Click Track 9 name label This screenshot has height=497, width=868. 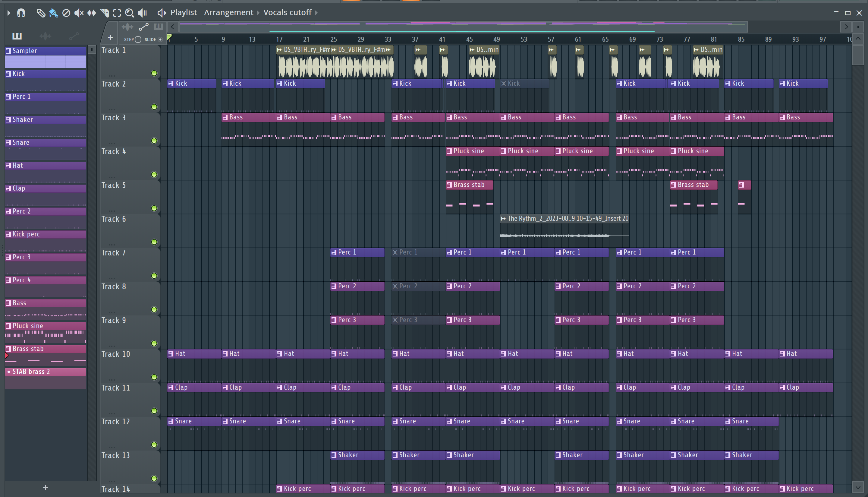click(x=114, y=321)
